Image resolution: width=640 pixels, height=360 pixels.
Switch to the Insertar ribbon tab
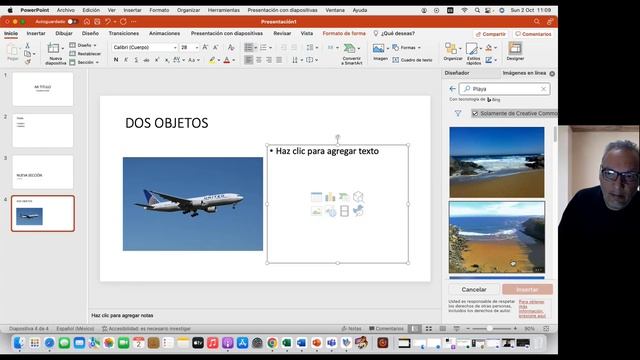(36, 33)
